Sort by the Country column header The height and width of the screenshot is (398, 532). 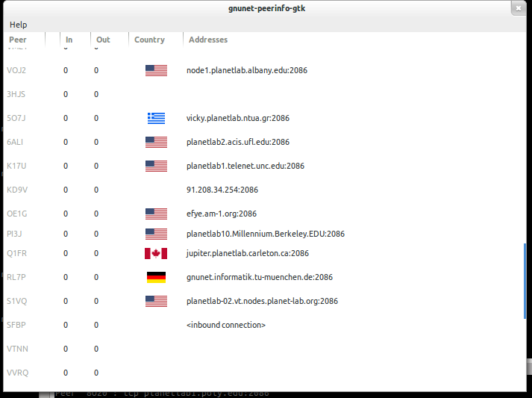click(x=149, y=40)
